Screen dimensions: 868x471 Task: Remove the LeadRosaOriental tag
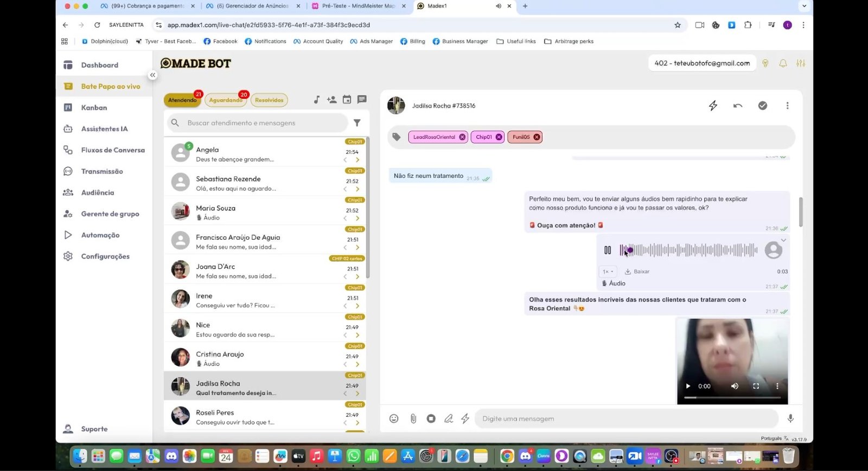[462, 137]
